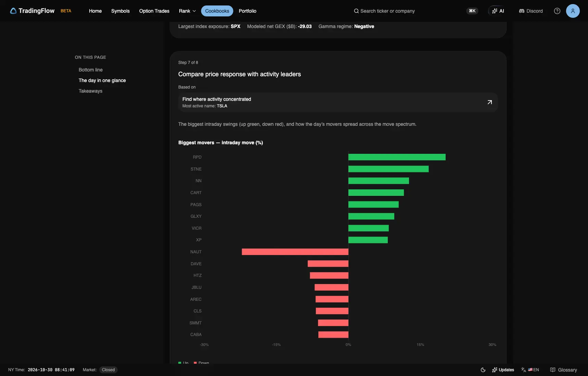Click the green CART bar
The height and width of the screenshot is (376, 588).
click(376, 193)
